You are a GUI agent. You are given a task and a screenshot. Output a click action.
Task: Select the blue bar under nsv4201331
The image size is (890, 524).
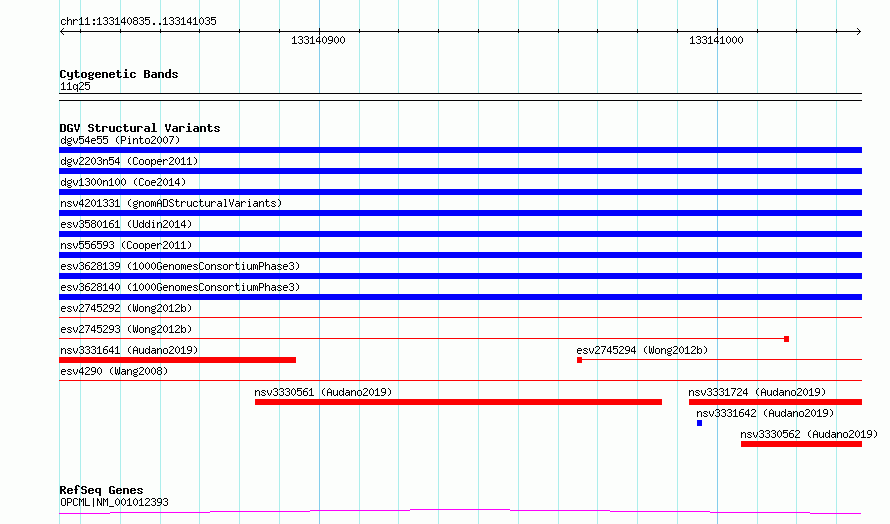(460, 213)
